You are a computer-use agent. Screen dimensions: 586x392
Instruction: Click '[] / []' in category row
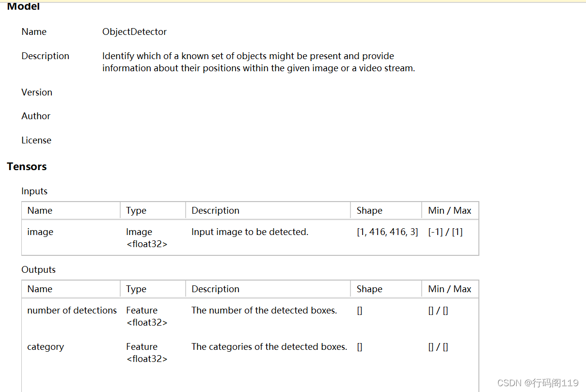click(x=438, y=347)
